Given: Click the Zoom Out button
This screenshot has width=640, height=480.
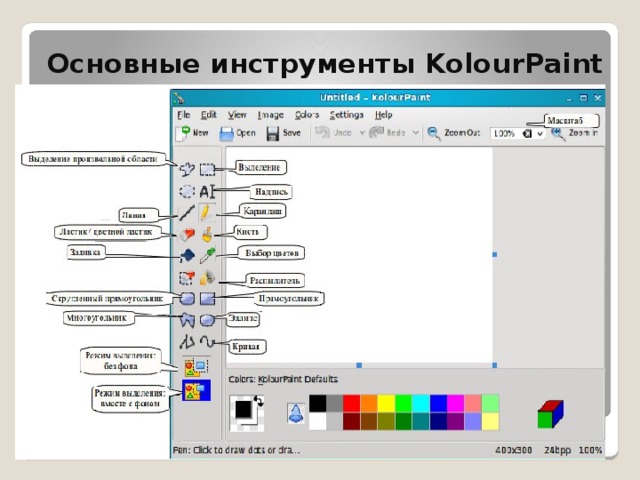Looking at the screenshot, I should pos(454,133).
